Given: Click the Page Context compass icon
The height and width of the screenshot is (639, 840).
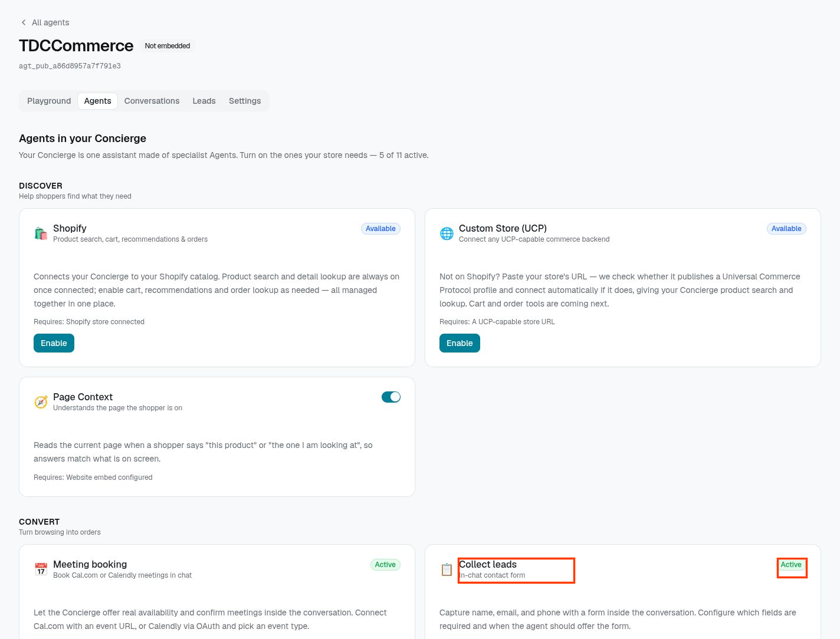Looking at the screenshot, I should coord(41,402).
